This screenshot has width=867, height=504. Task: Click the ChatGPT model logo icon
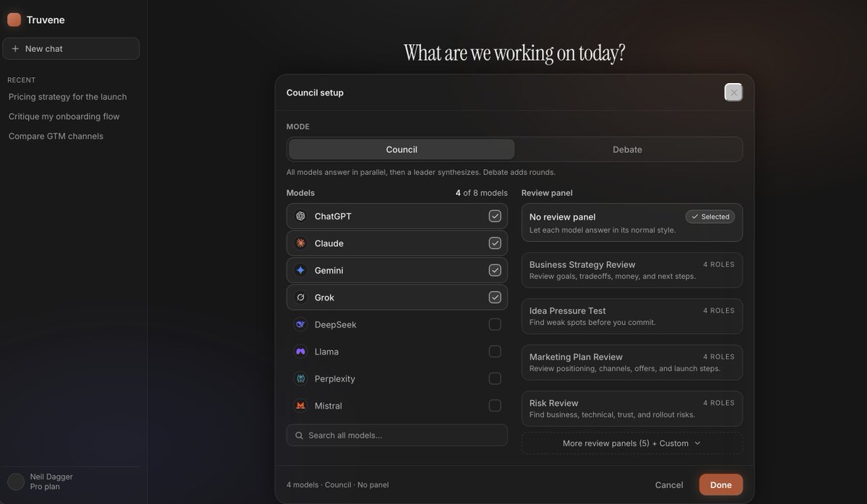click(301, 216)
